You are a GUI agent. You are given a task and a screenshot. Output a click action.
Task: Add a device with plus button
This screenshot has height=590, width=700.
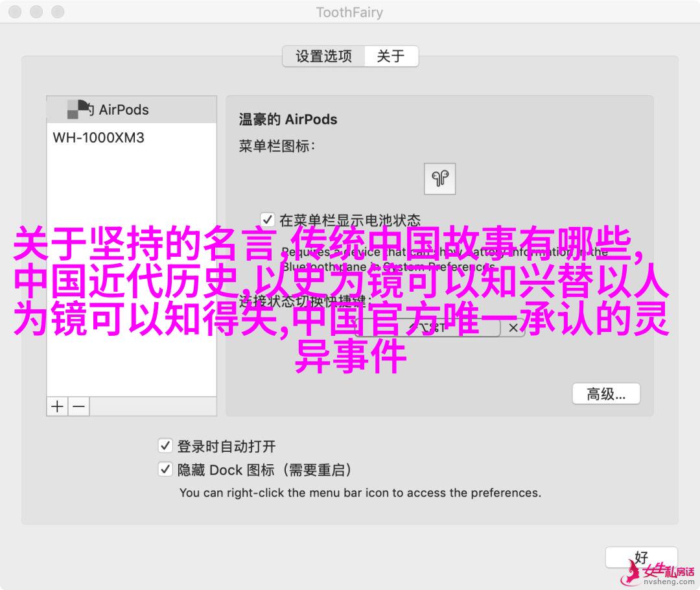point(57,407)
